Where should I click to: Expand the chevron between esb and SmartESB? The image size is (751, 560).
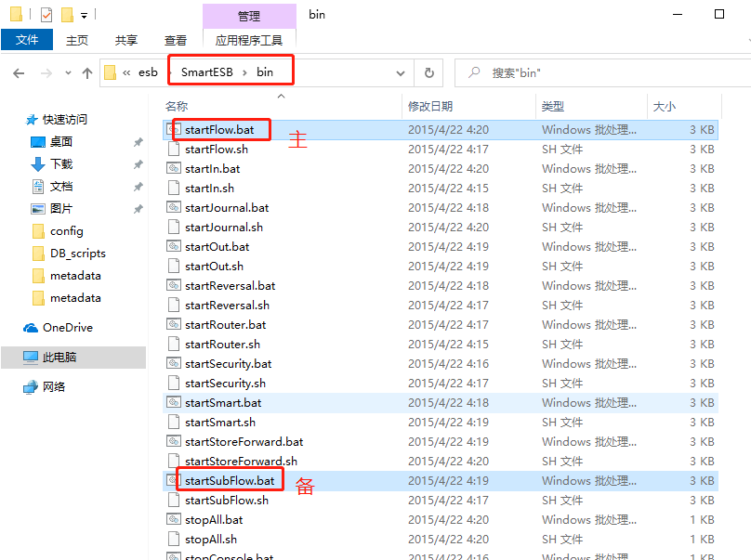[x=167, y=72]
